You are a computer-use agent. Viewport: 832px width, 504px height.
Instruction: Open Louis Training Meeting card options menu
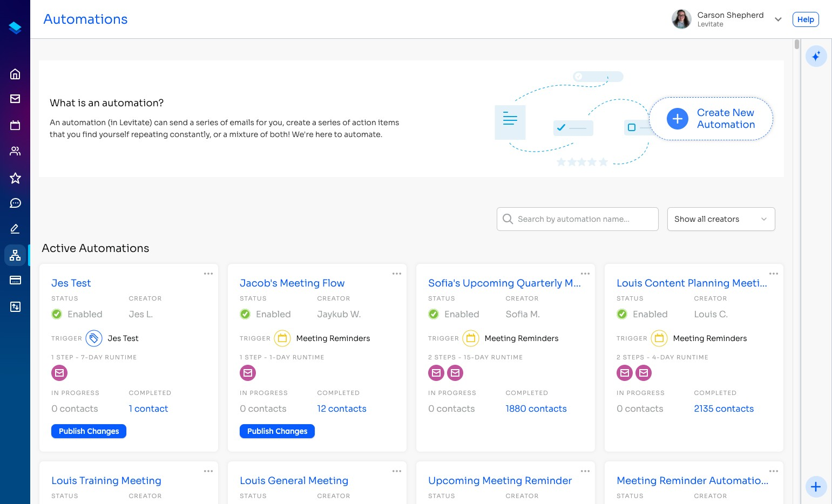(208, 471)
